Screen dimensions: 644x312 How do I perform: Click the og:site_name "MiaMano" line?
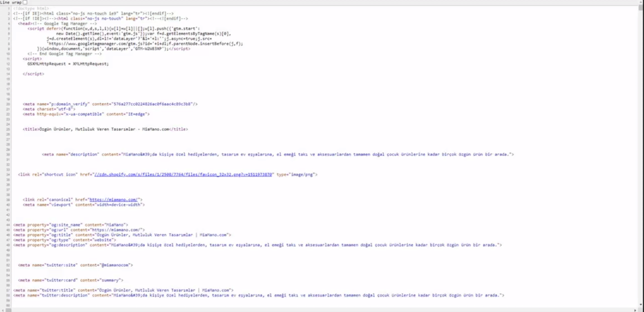coord(71,225)
